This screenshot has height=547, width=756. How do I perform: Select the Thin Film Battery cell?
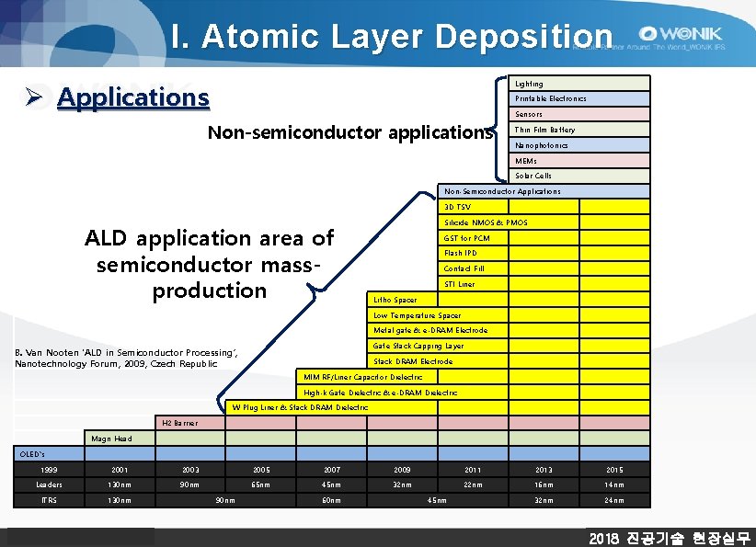578,130
